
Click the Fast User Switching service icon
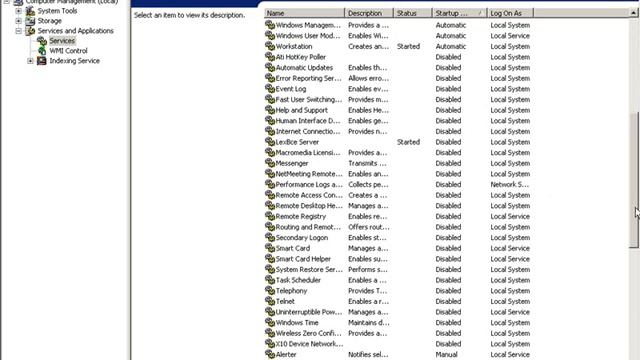click(x=270, y=99)
